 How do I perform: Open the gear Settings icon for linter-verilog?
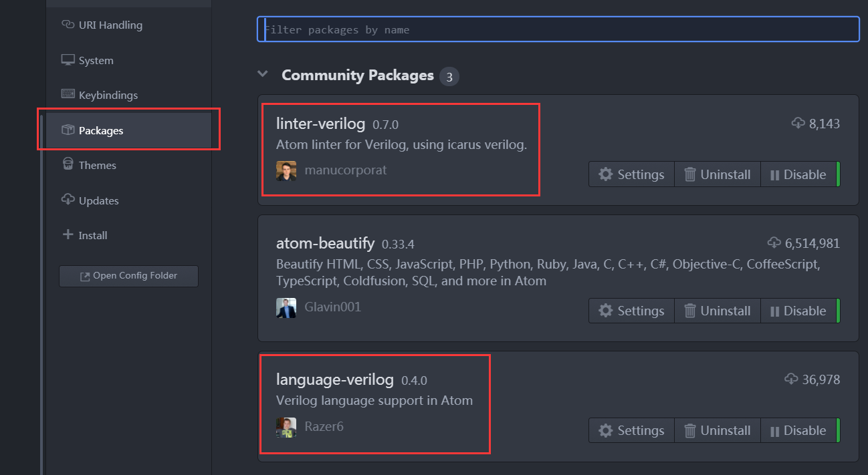[x=605, y=174]
